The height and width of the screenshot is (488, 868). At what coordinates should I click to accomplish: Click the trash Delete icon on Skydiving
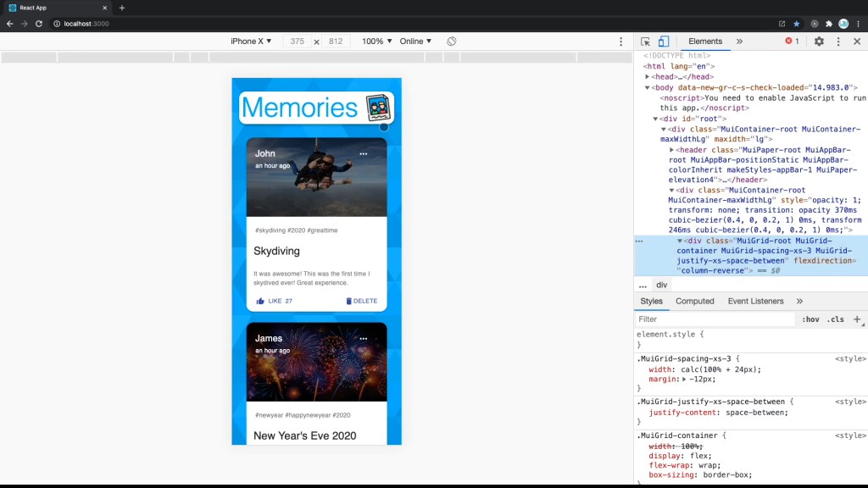348,301
